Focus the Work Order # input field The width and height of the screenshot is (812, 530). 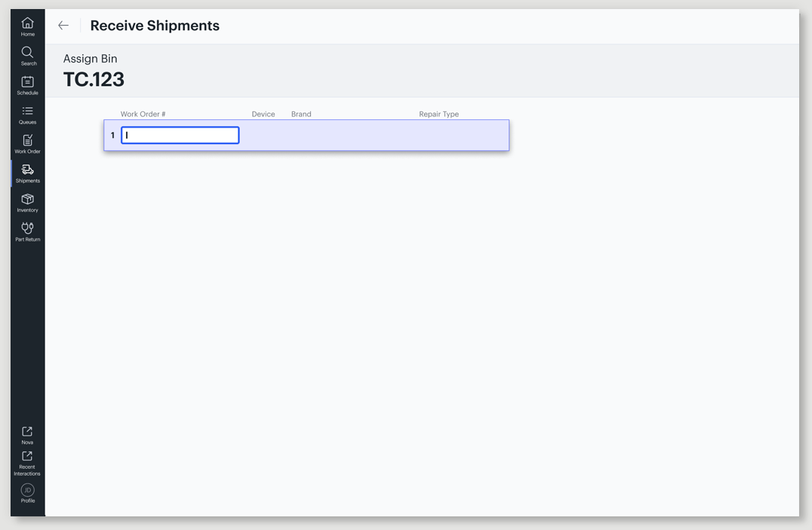[180, 135]
